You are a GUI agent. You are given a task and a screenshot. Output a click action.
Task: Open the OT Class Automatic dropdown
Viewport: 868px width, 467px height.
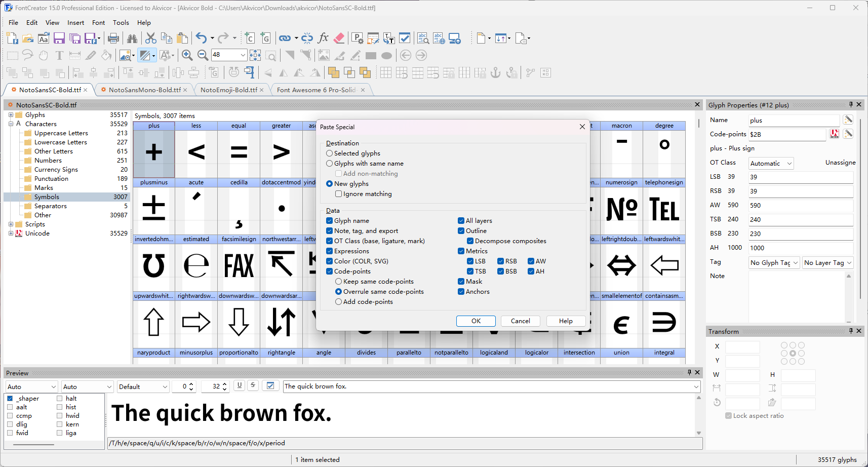771,163
